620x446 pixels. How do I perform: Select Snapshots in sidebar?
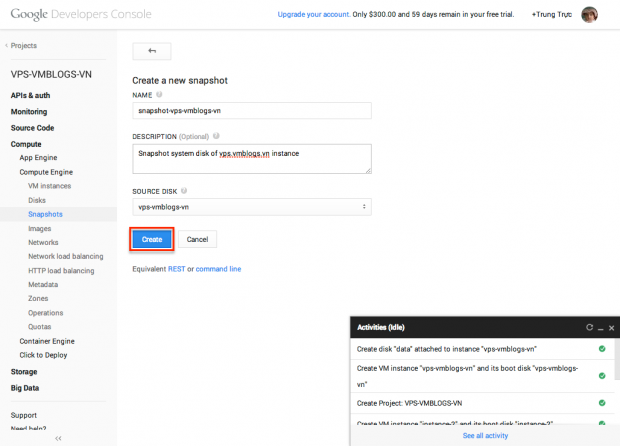pyautogui.click(x=45, y=214)
